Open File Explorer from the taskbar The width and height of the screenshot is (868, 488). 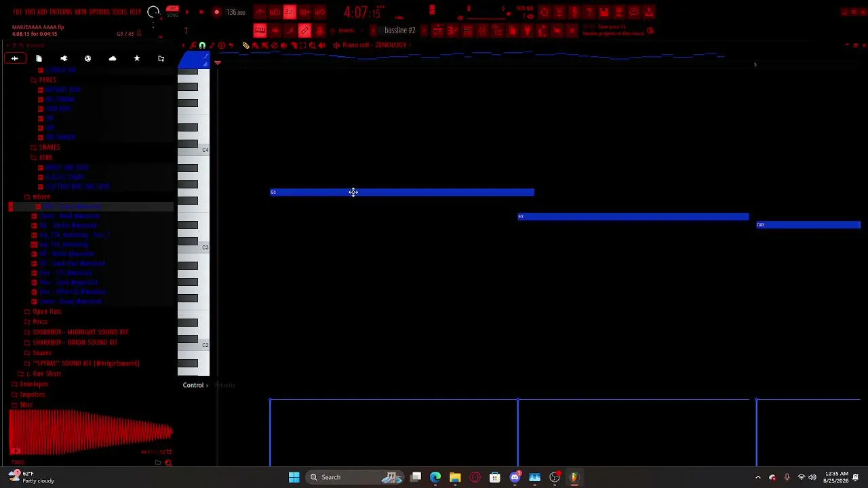point(455,477)
